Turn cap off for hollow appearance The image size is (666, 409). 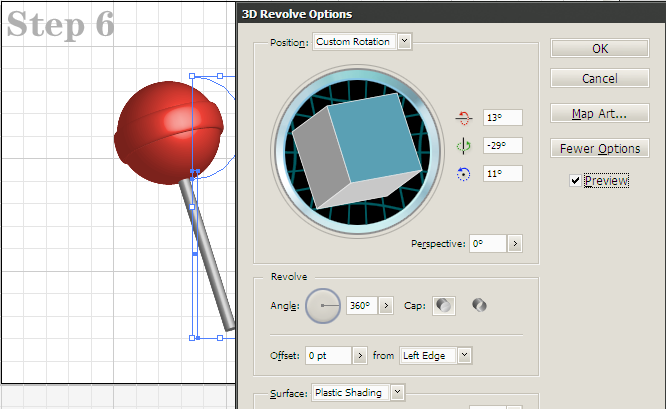[480, 305]
